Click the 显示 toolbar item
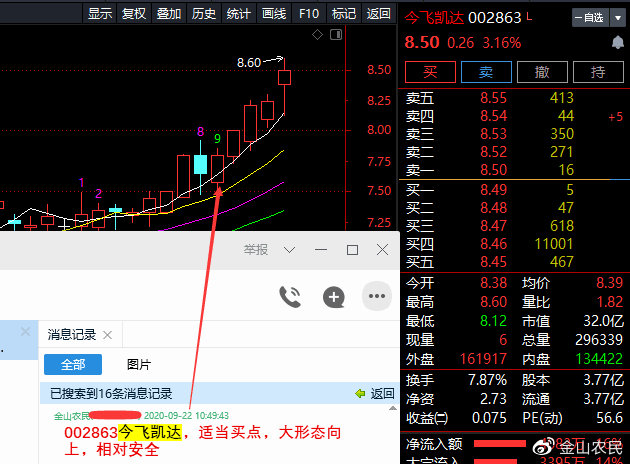The width and height of the screenshot is (630, 464). (x=100, y=13)
